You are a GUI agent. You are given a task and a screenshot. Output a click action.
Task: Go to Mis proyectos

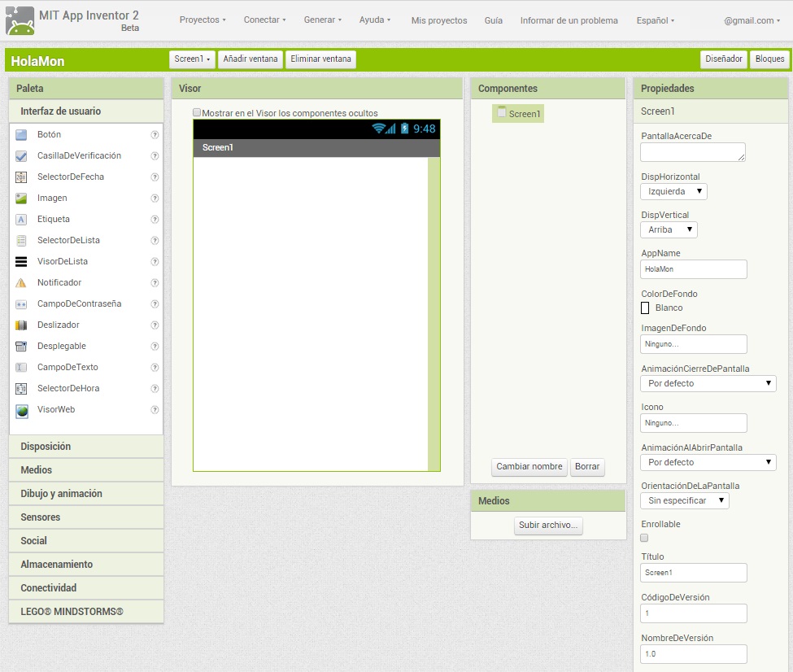tap(439, 20)
